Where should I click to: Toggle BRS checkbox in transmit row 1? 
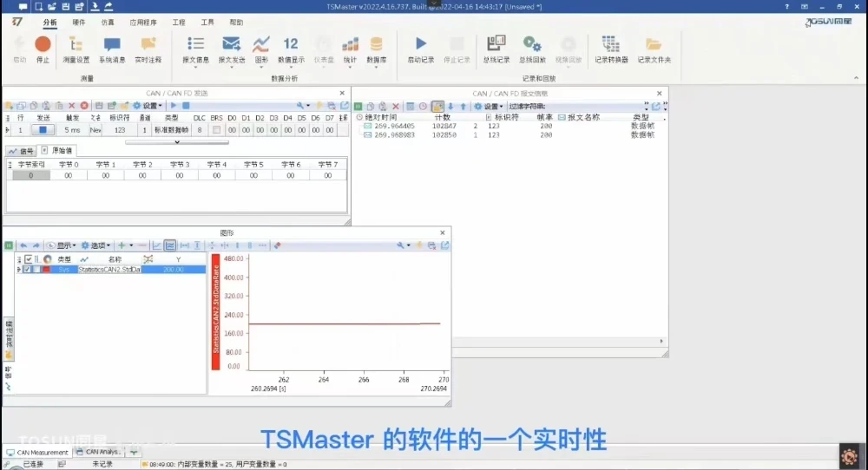point(216,130)
